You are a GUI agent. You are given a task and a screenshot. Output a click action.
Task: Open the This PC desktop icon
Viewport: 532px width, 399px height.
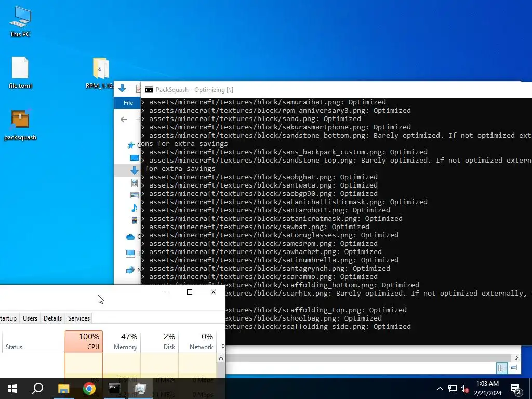click(20, 21)
